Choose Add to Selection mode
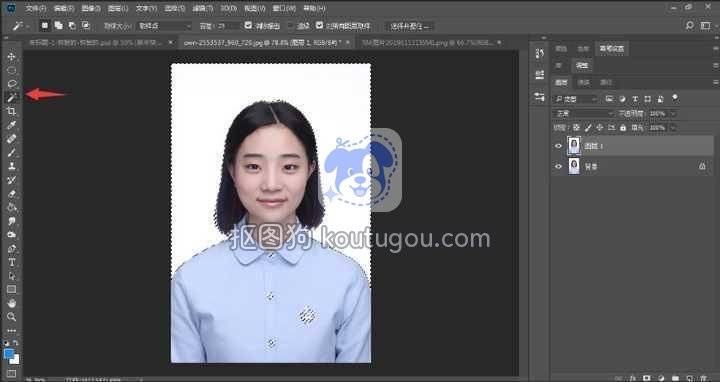 tap(58, 26)
